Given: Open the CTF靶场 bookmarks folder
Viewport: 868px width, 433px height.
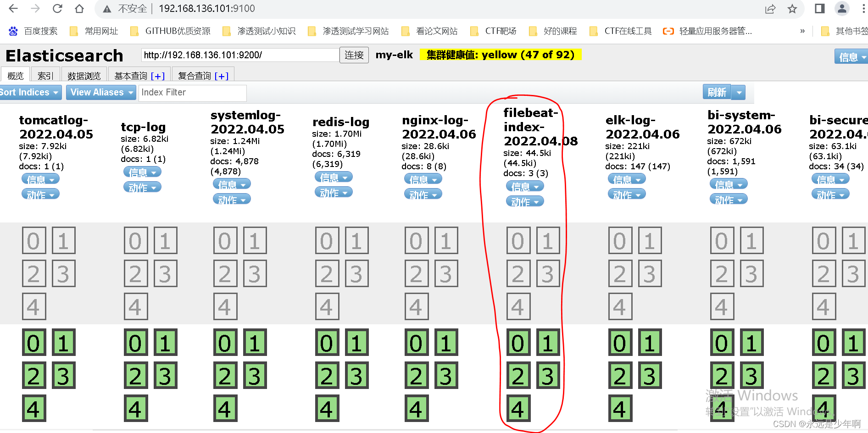Looking at the screenshot, I should (x=494, y=31).
